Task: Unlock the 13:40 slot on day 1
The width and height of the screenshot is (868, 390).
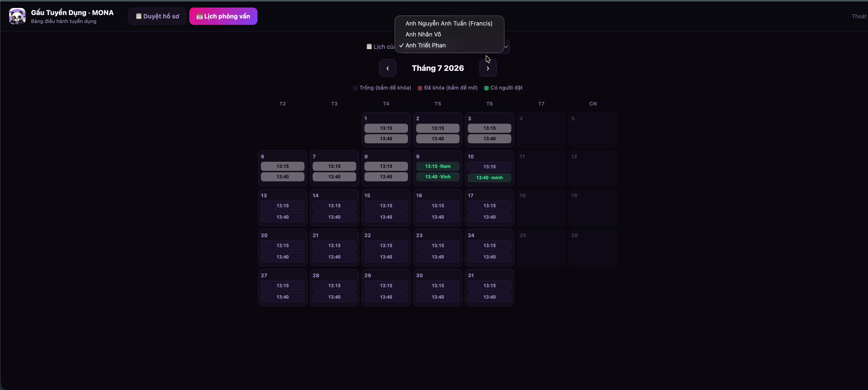Action: pos(386,139)
